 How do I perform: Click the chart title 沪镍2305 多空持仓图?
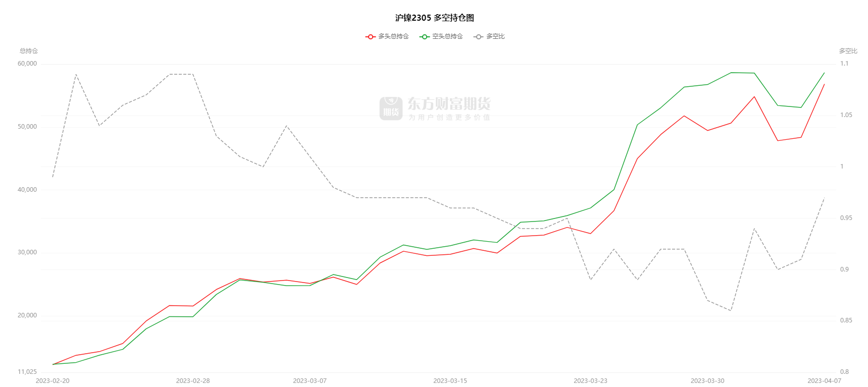click(x=434, y=18)
